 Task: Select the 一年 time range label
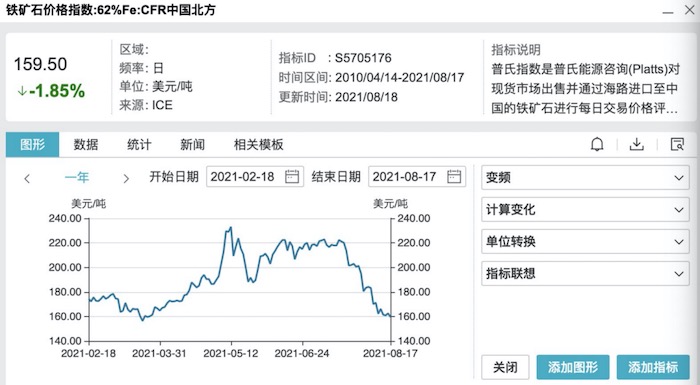tap(77, 177)
